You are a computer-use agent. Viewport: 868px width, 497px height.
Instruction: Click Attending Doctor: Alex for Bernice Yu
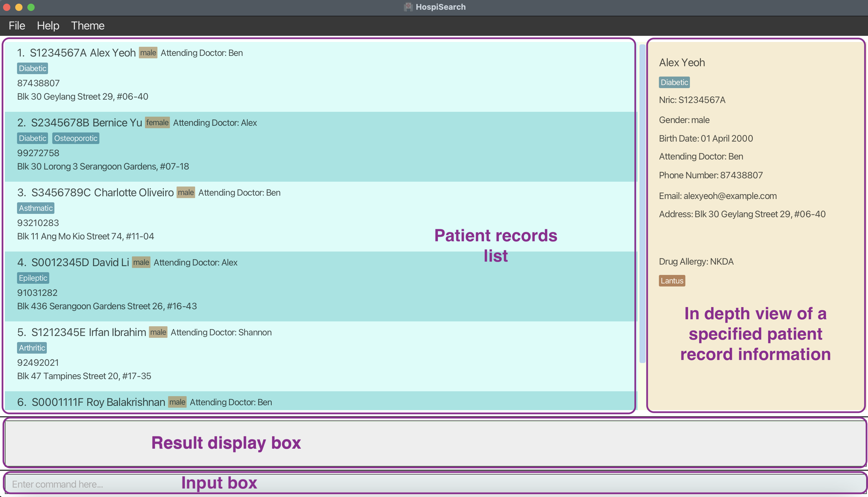point(215,123)
